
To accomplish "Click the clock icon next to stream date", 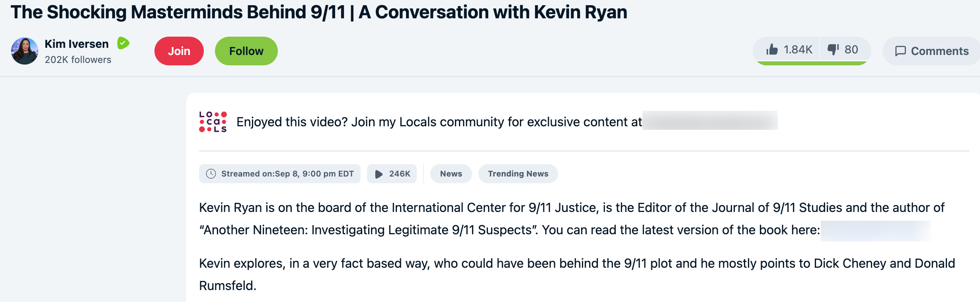I will 211,174.
